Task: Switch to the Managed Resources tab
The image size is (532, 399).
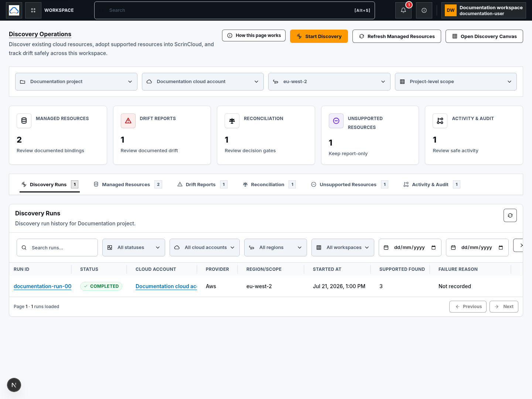Action: click(x=127, y=184)
